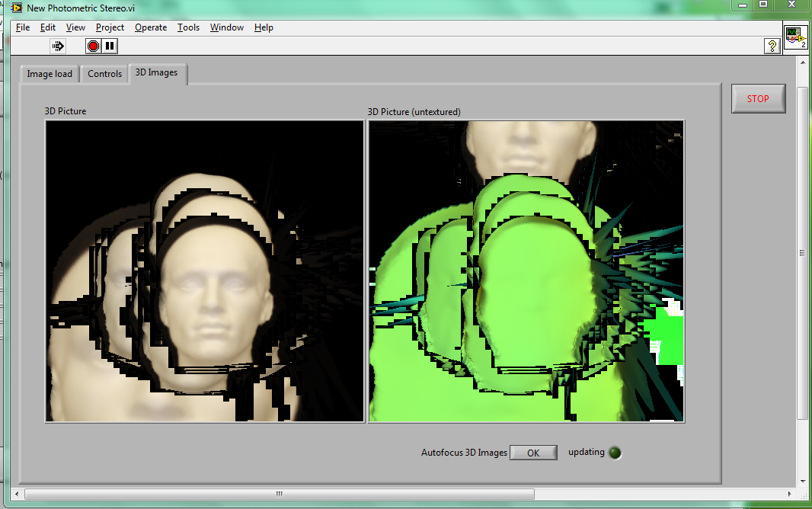Open the View menu
The height and width of the screenshot is (509, 812).
(75, 27)
